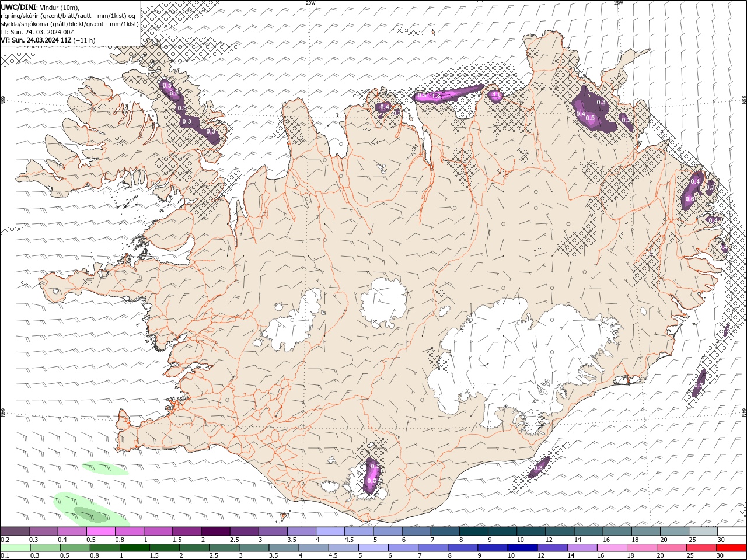This screenshot has height=560, width=747.
Task: Select the 25 pale gray swatch in upper legend
Action: [703, 531]
